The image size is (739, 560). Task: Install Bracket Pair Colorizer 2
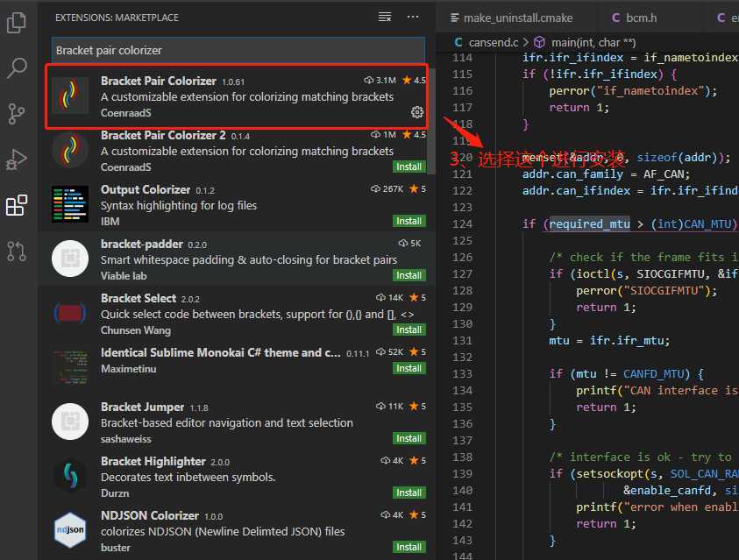(409, 167)
